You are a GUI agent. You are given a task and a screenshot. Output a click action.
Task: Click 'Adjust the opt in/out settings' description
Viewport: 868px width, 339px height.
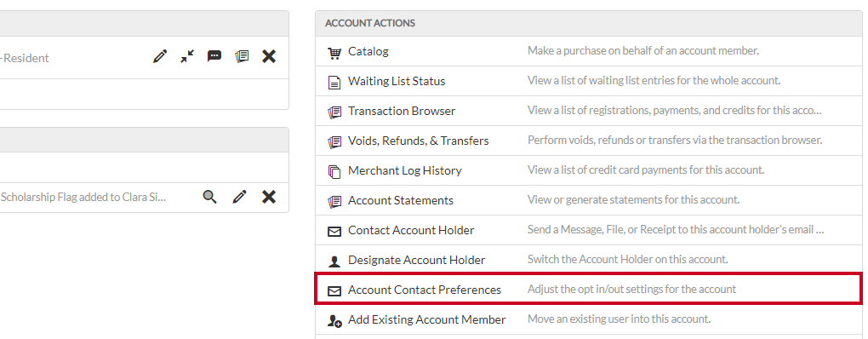coord(631,289)
